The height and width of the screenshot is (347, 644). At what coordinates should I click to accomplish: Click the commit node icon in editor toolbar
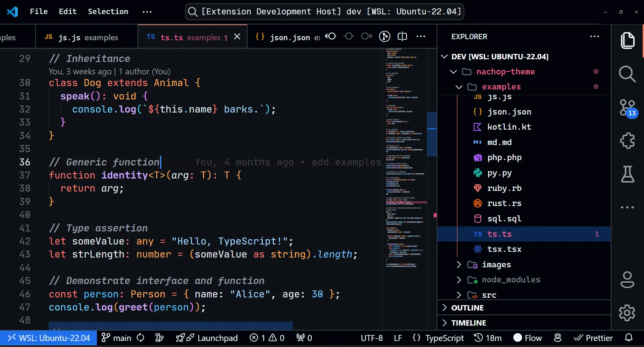click(349, 36)
